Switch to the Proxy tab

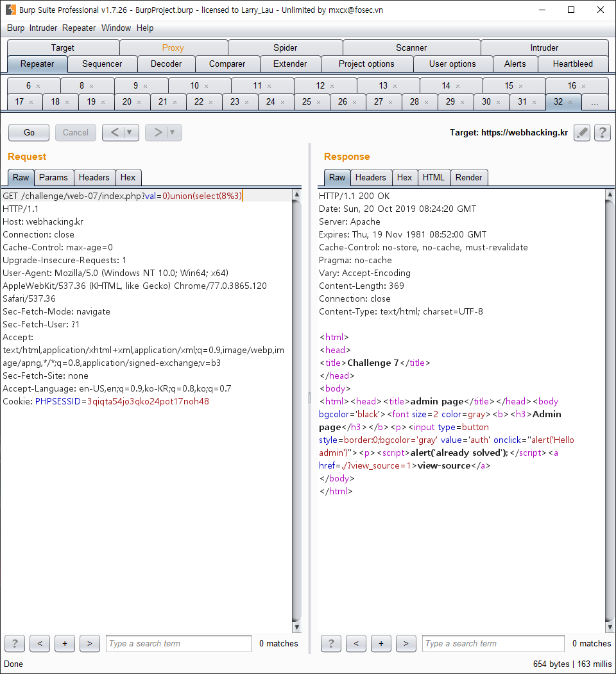173,48
